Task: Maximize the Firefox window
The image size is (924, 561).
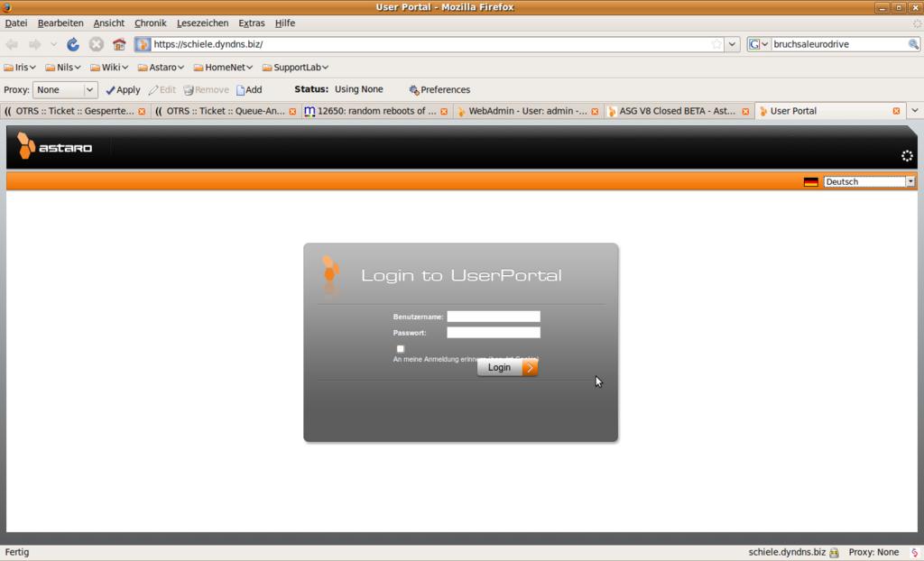Action: pyautogui.click(x=899, y=7)
